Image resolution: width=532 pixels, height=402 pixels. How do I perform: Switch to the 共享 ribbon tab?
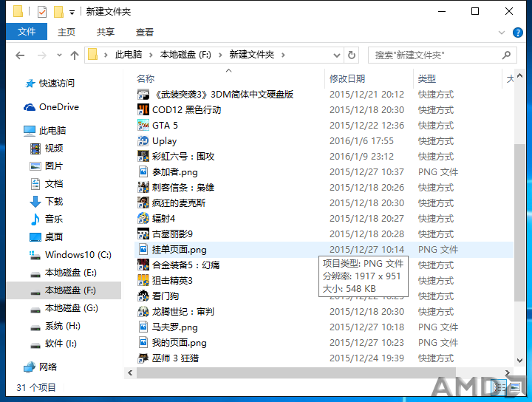click(x=106, y=33)
